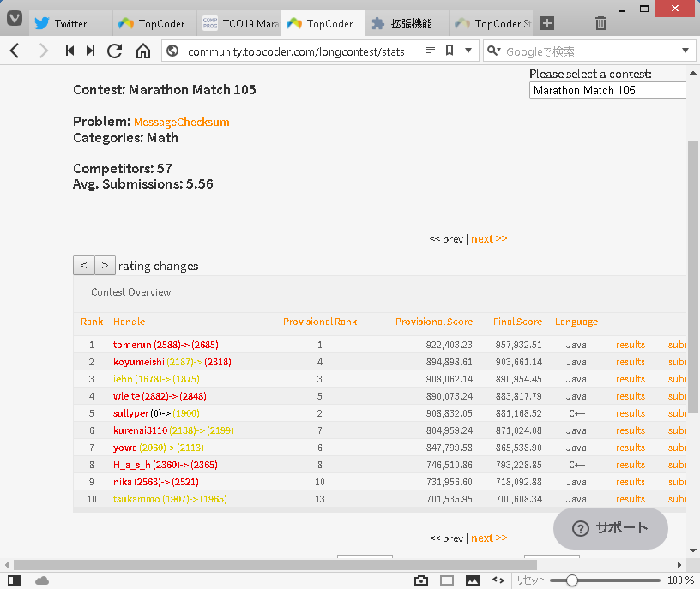
Task: Toggle the side panel icon
Action: pyautogui.click(x=15, y=580)
